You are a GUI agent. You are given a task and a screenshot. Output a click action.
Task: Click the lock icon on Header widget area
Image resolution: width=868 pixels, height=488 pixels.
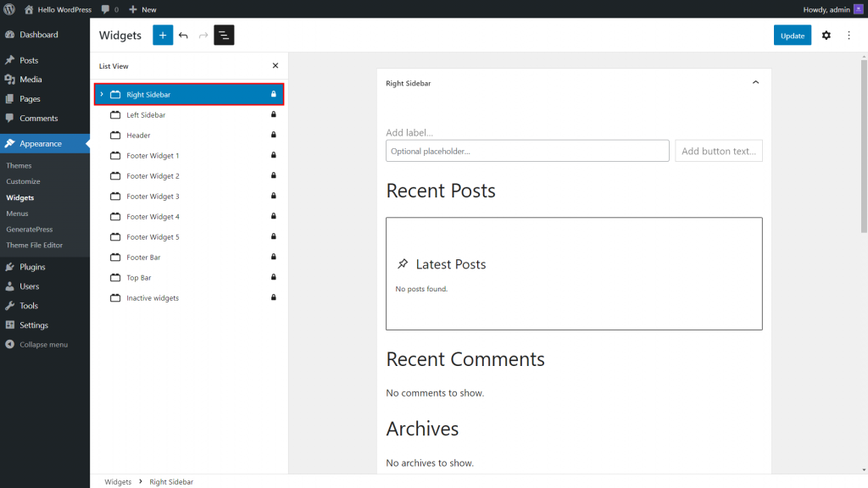pos(273,135)
